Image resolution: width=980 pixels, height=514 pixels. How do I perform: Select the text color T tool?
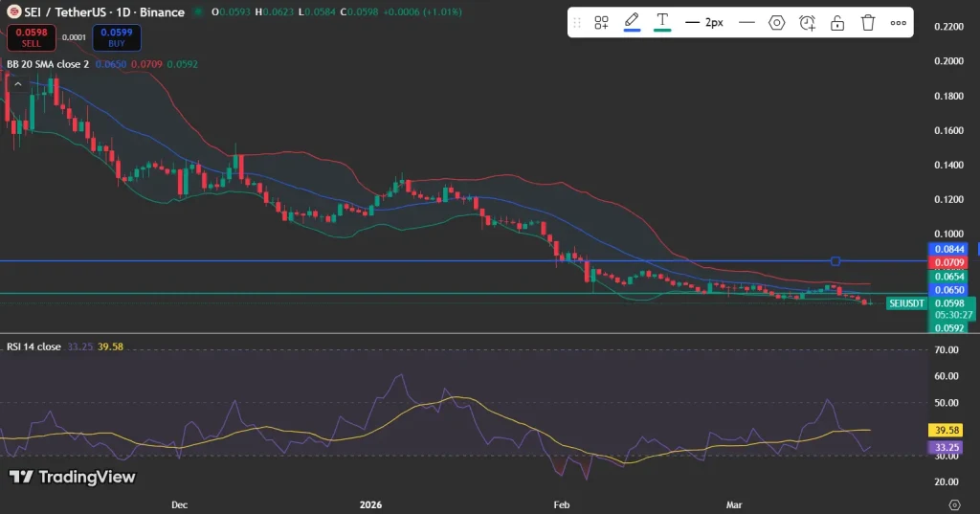coord(662,22)
